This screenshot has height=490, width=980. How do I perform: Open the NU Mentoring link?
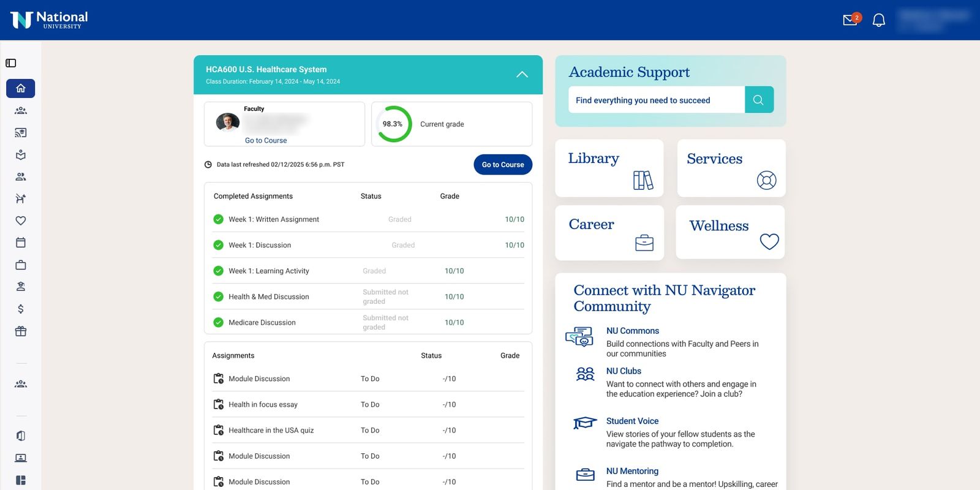[x=632, y=471]
